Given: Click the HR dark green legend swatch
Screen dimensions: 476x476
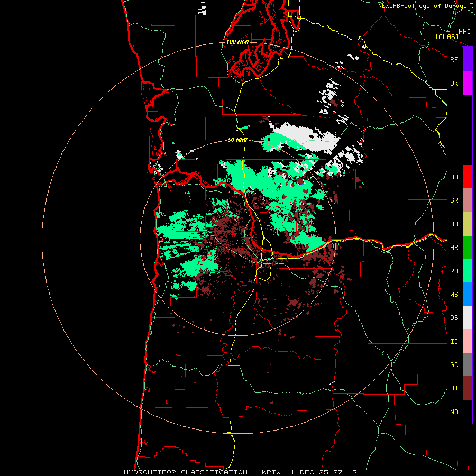Looking at the screenshot, I should point(467,248).
